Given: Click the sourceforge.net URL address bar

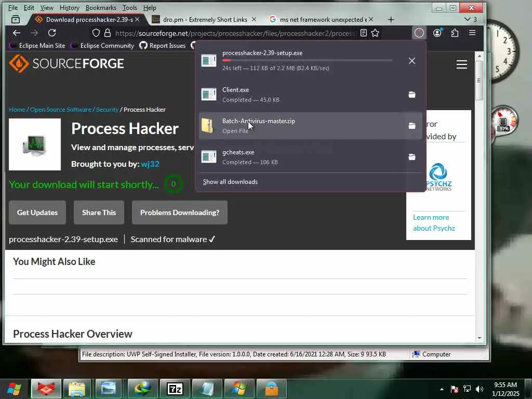Looking at the screenshot, I should point(235,33).
